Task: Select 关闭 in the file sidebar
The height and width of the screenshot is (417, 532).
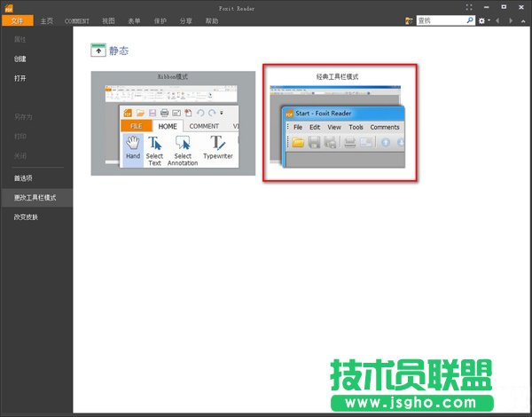Action: pyautogui.click(x=20, y=156)
